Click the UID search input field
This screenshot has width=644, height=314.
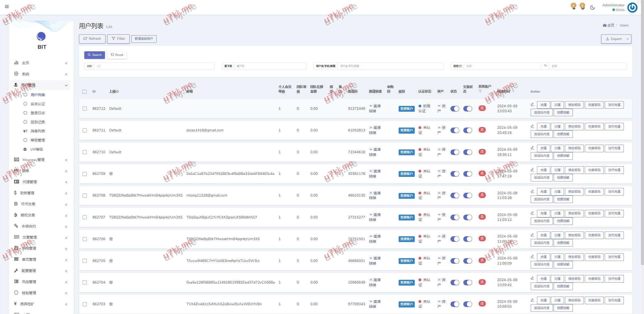(154, 66)
